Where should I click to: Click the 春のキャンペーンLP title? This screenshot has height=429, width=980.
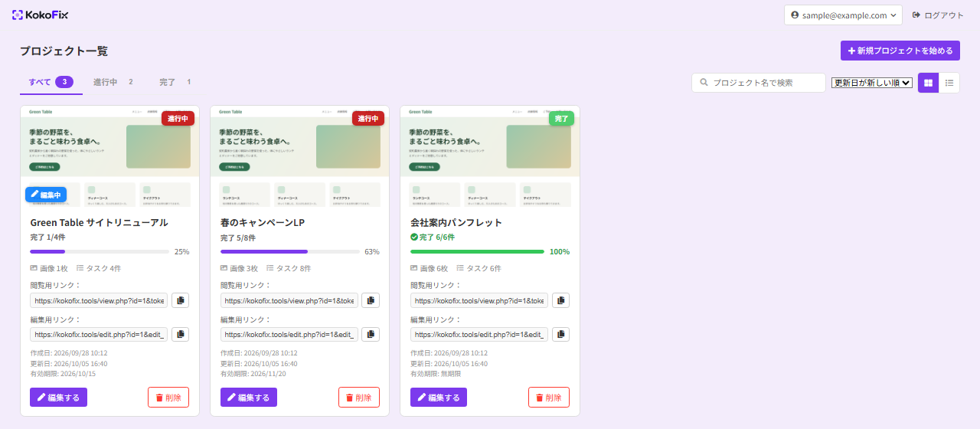point(263,222)
